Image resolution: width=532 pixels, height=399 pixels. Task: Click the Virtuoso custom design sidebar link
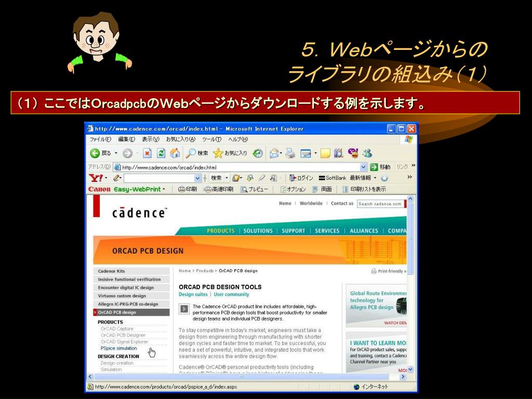(x=131, y=296)
